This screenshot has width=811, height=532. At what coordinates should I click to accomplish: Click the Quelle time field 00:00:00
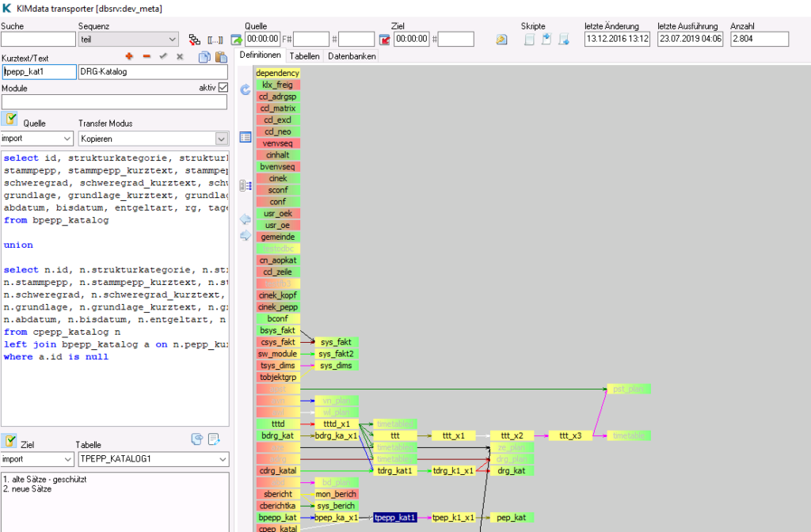click(263, 39)
